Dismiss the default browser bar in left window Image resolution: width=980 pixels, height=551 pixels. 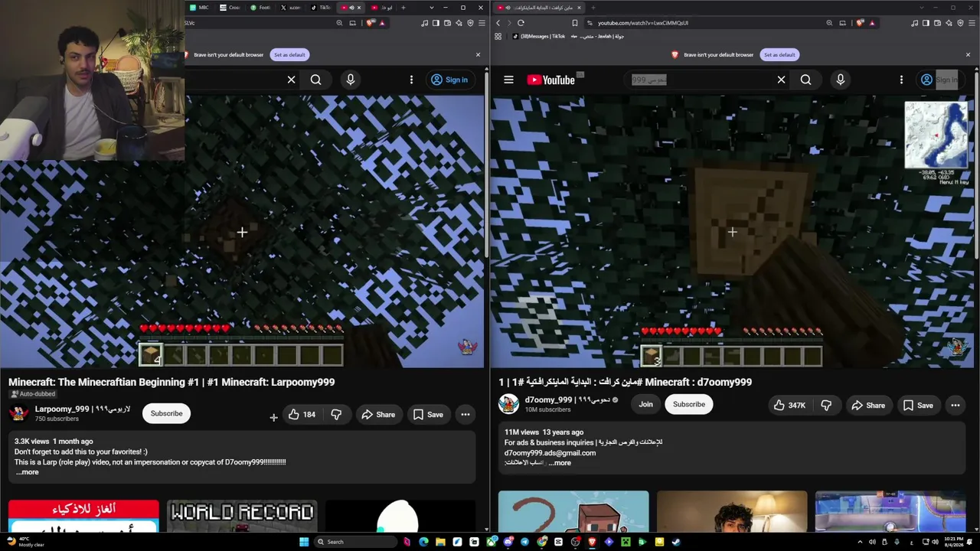click(x=478, y=54)
